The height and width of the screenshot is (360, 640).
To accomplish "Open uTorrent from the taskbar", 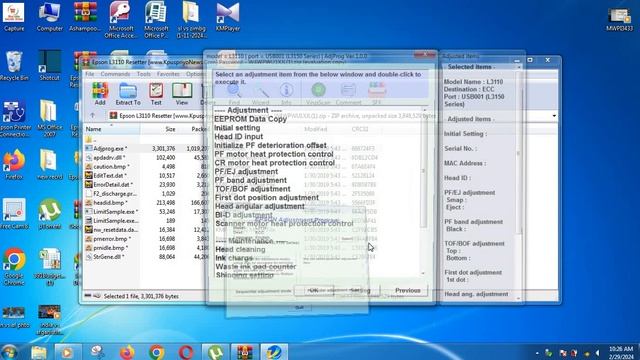I will point(215,352).
